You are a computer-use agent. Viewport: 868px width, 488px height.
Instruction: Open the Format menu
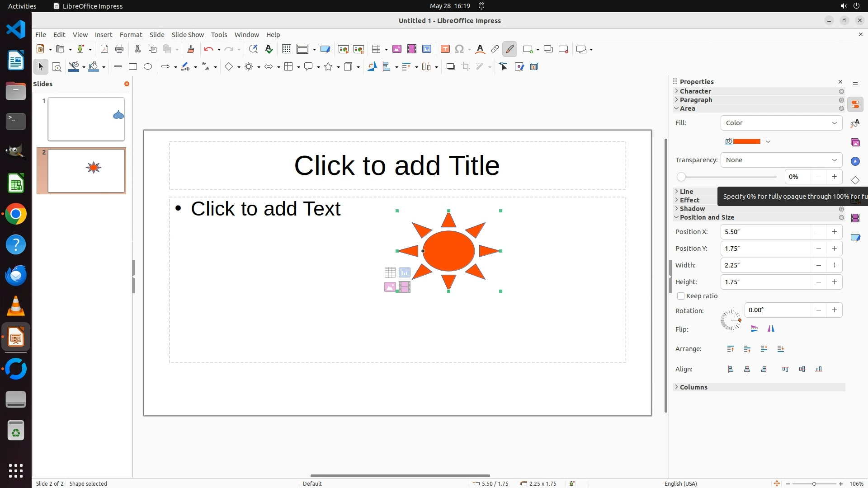click(131, 35)
